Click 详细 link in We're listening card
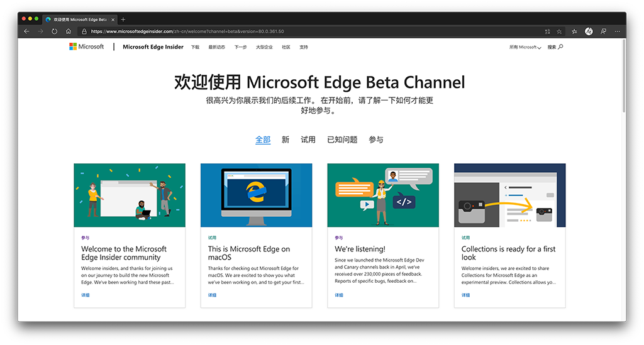Screen dimensions: 644x345 point(338,295)
